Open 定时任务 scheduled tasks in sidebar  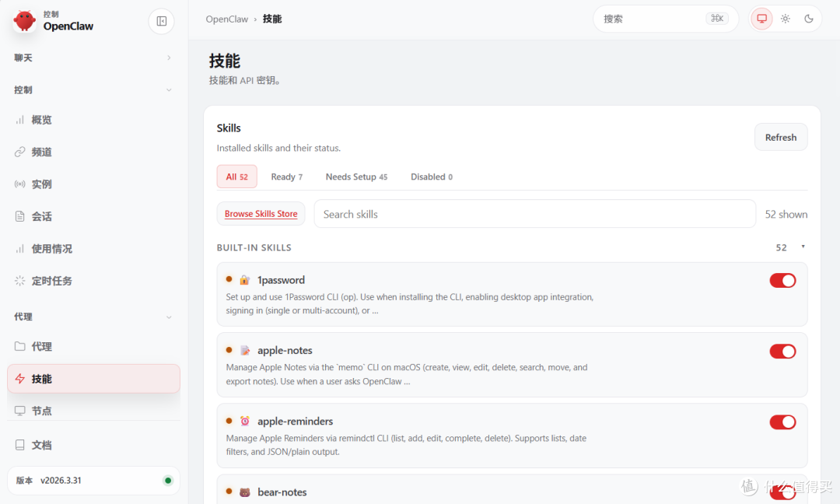94,281
